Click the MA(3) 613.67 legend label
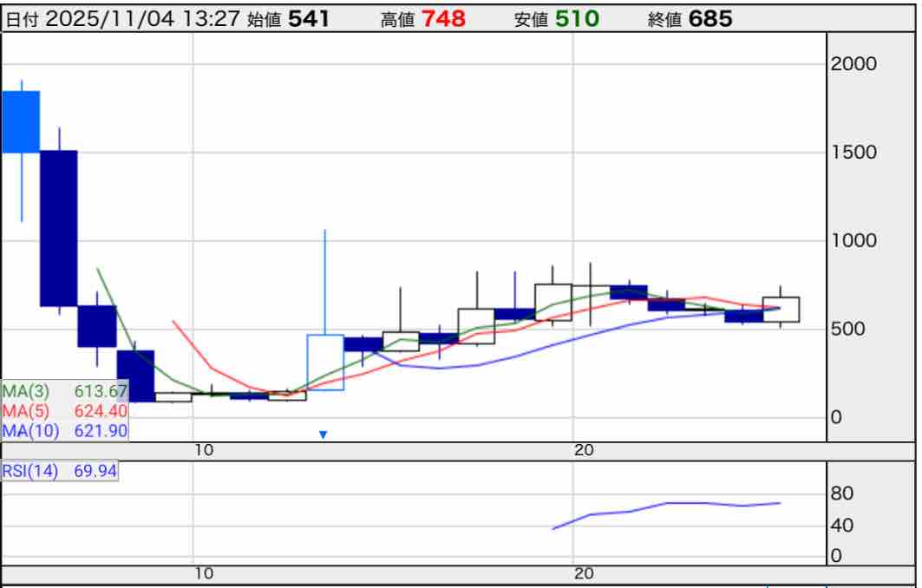The height and width of the screenshot is (588, 922). pyautogui.click(x=65, y=391)
